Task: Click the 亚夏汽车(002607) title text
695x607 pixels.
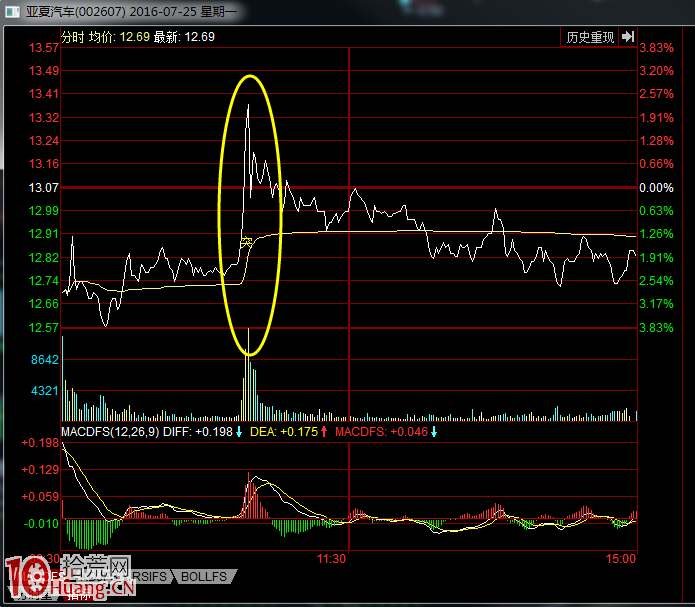Action: tap(76, 12)
